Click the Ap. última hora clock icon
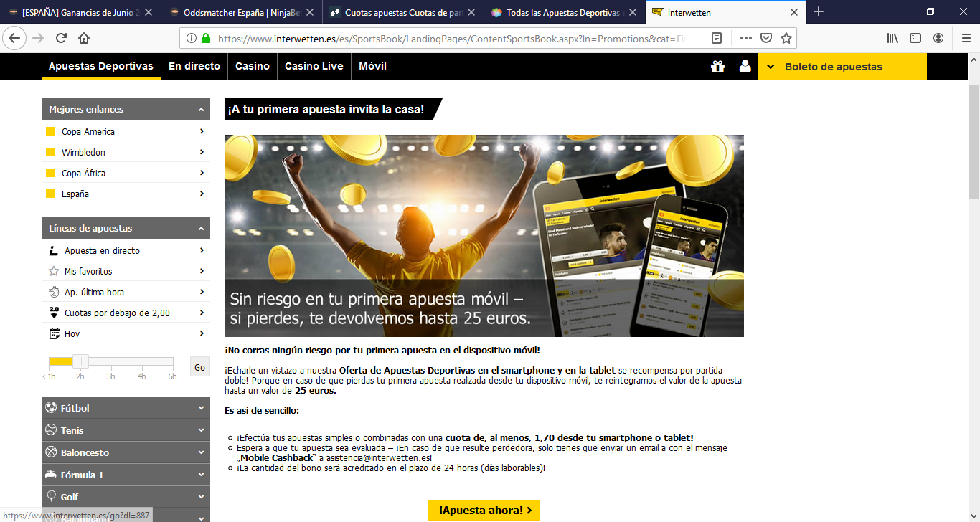The width and height of the screenshot is (980, 522). click(54, 293)
